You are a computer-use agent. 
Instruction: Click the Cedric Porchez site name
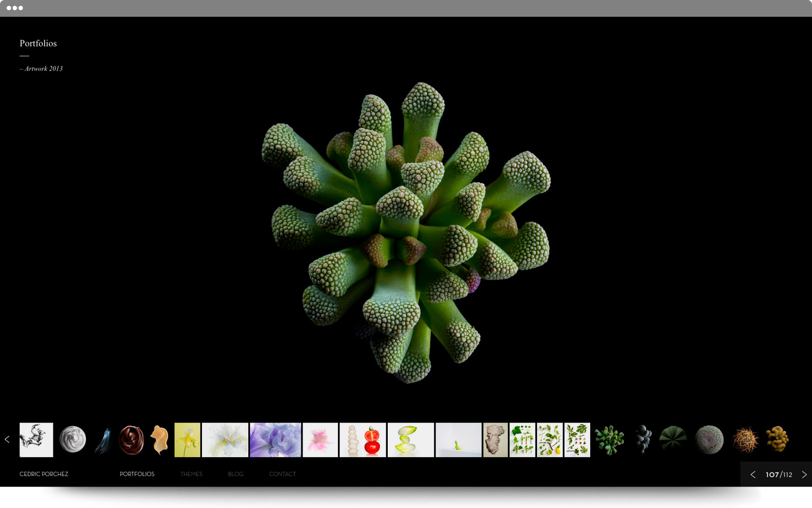tap(44, 474)
